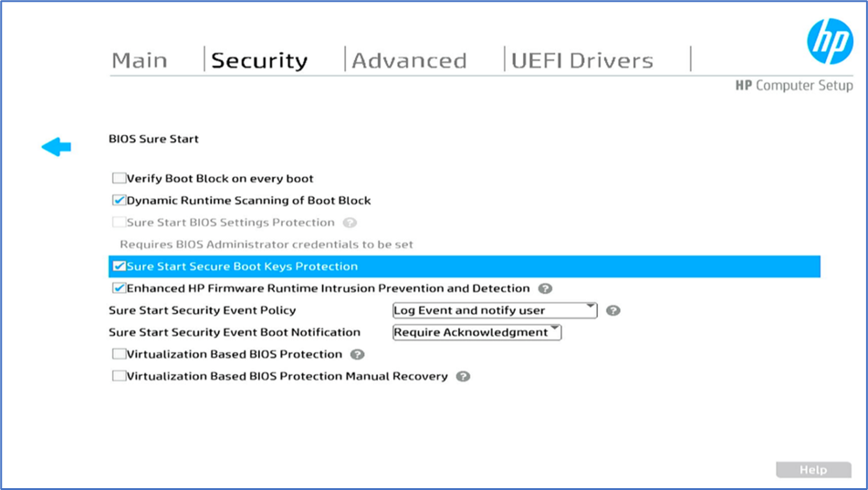Enable Verify Boot Block on every boot
Screen dimensions: 868x490
pyautogui.click(x=120, y=179)
